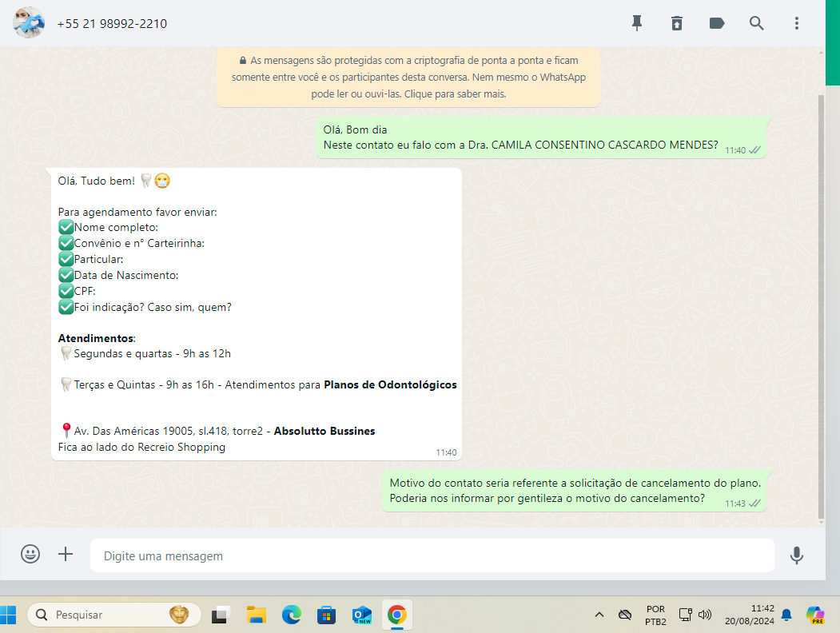The width and height of the screenshot is (840, 633).
Task: Open File Explorer from taskbar
Action: click(256, 615)
